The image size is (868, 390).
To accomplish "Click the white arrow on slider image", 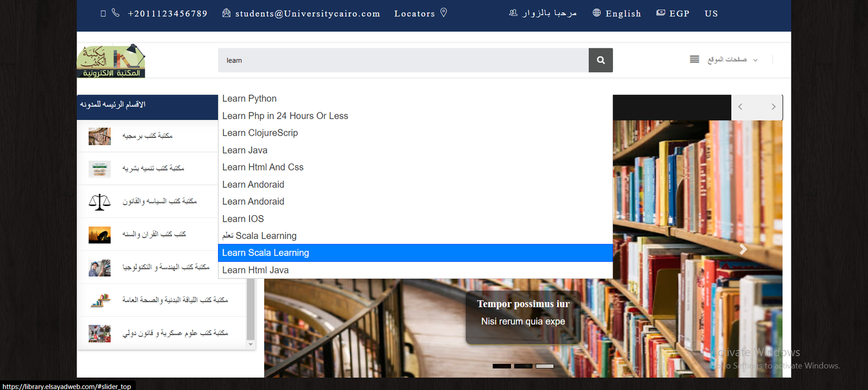I will pyautogui.click(x=743, y=249).
